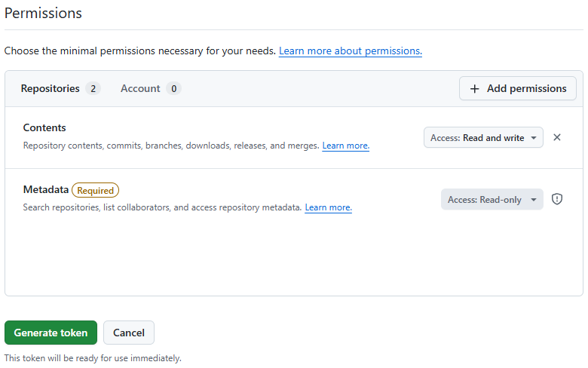Click the caret arrow on Read and write
The image size is (588, 368).
click(x=534, y=138)
